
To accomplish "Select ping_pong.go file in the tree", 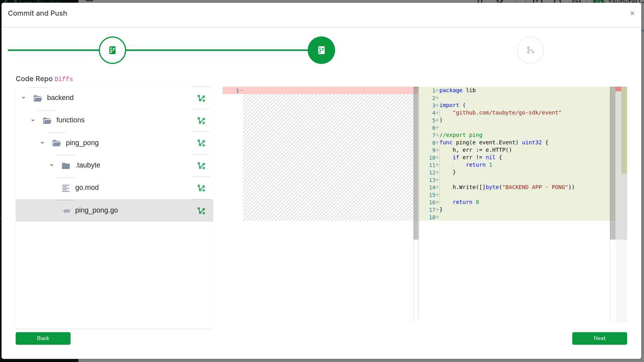I will point(96,211).
